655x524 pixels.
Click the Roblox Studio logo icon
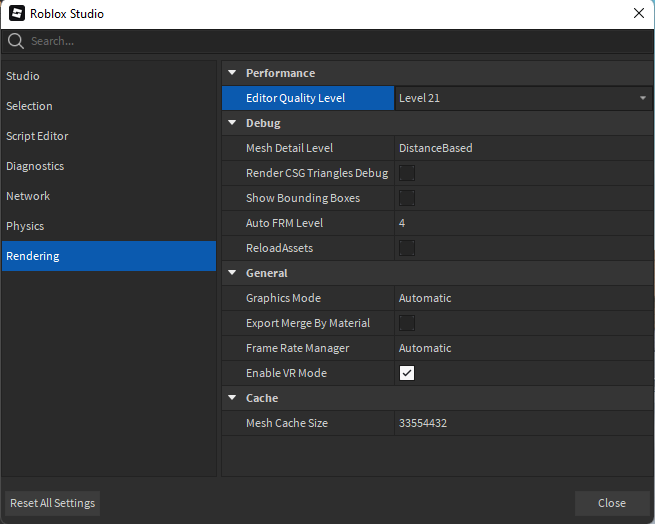pyautogui.click(x=17, y=13)
